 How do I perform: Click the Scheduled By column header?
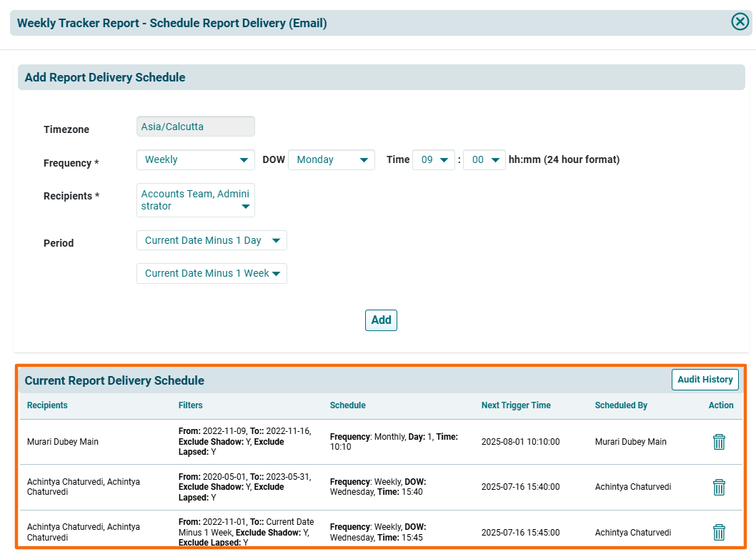621,405
